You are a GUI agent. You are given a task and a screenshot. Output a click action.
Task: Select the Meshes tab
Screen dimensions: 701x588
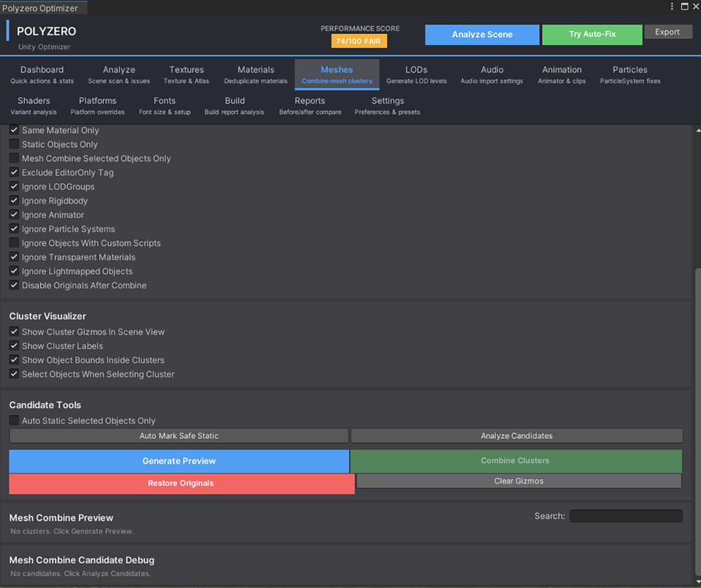pos(337,75)
